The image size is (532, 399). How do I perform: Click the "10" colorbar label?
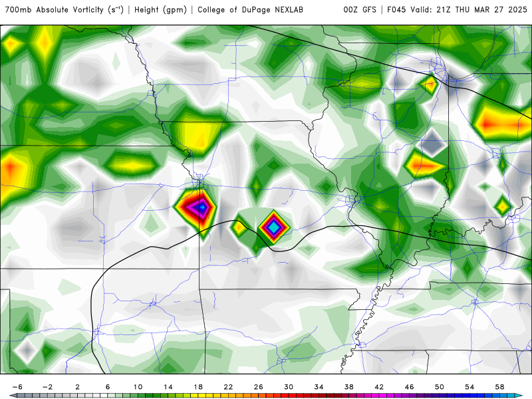[x=138, y=387]
